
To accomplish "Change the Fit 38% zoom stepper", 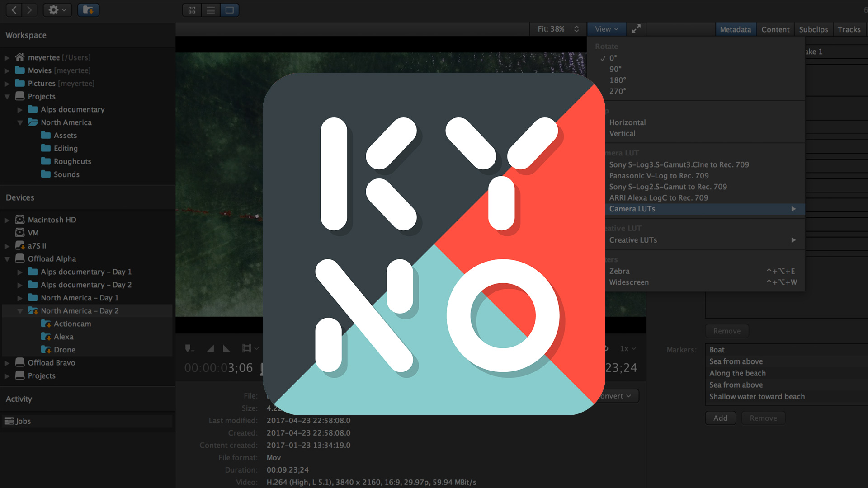I will click(x=576, y=29).
